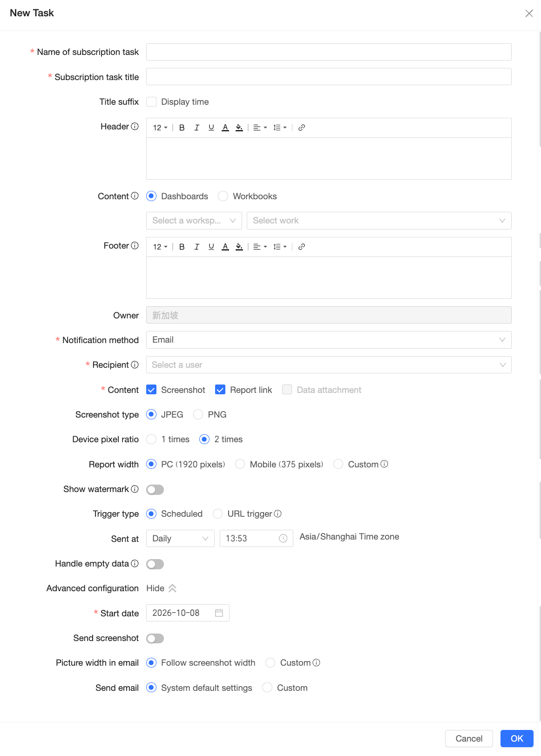Insert link using Footer toolbar link icon

[x=302, y=247]
